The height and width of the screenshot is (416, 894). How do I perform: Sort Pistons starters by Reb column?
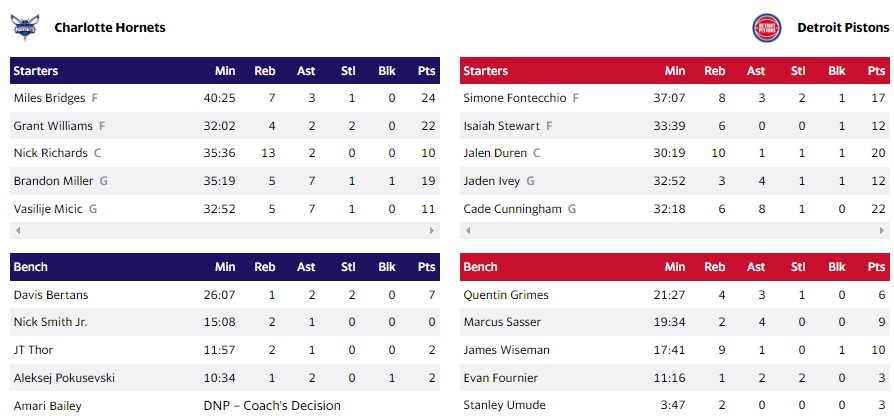point(715,71)
